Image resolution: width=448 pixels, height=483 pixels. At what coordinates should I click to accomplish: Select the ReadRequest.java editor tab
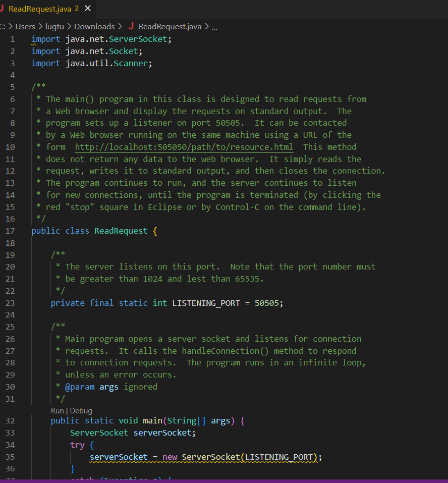point(40,9)
